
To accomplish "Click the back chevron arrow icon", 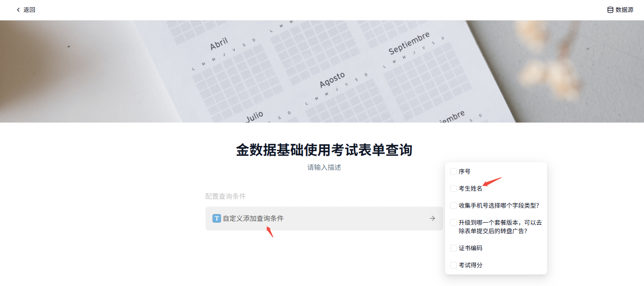I will pos(18,10).
